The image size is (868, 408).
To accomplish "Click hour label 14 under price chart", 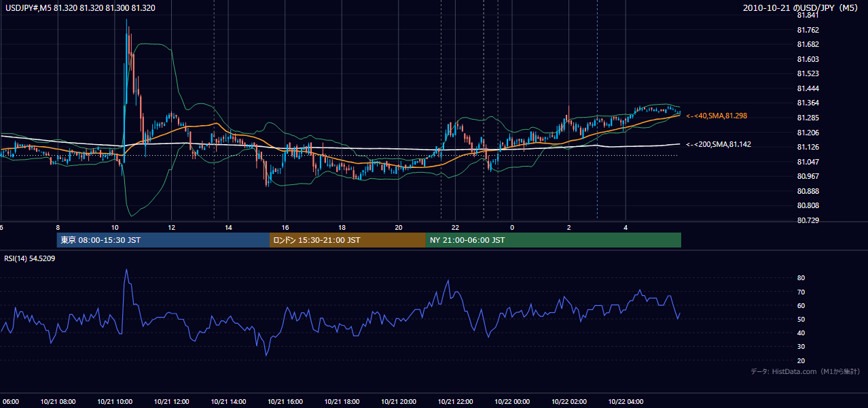I will pyautogui.click(x=228, y=228).
